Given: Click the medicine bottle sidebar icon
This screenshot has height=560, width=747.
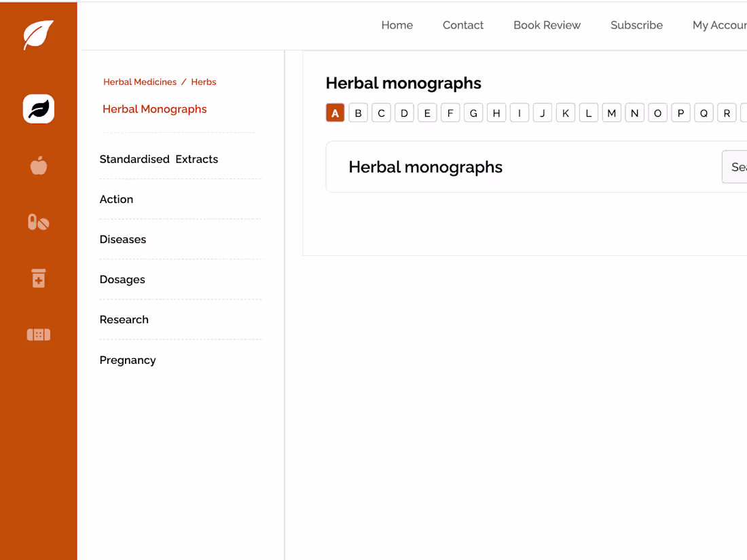Looking at the screenshot, I should (39, 278).
